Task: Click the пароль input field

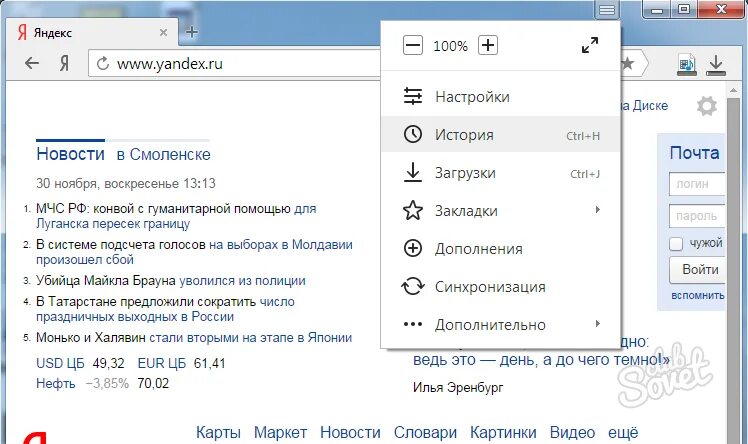Action: 697,216
